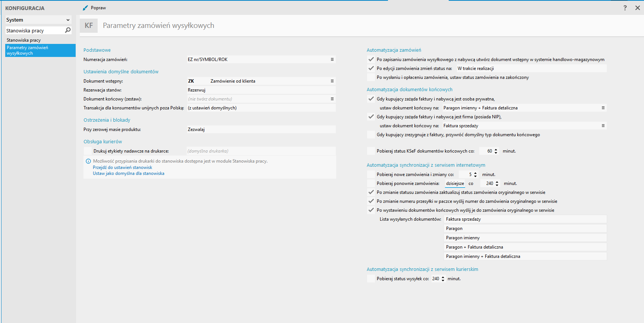Open the Rezerwacja stanów Rezerwuj dropdown

[261, 90]
